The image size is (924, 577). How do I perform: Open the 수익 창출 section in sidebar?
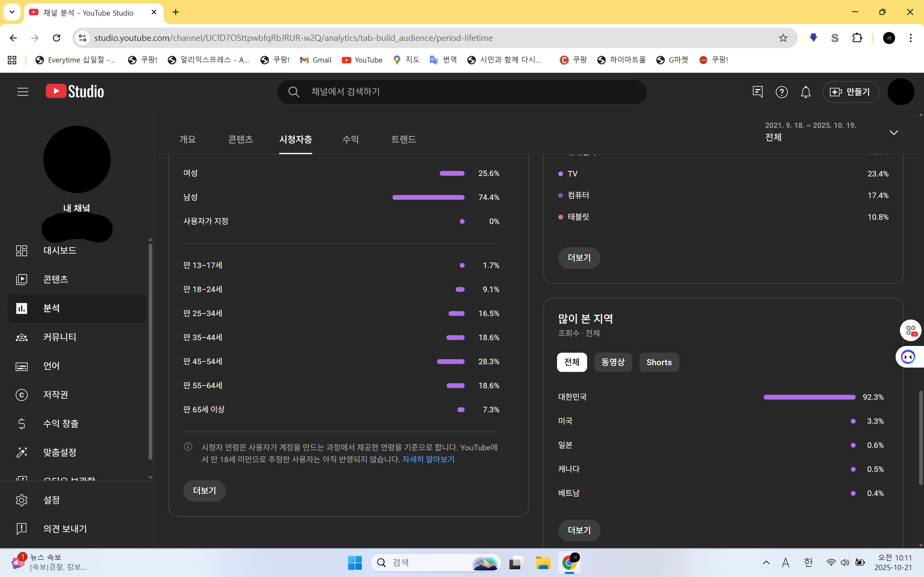pos(61,424)
